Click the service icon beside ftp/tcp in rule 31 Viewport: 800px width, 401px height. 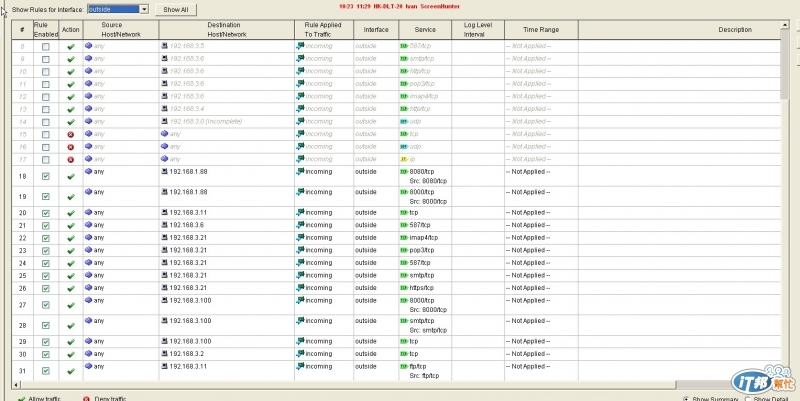(404, 367)
